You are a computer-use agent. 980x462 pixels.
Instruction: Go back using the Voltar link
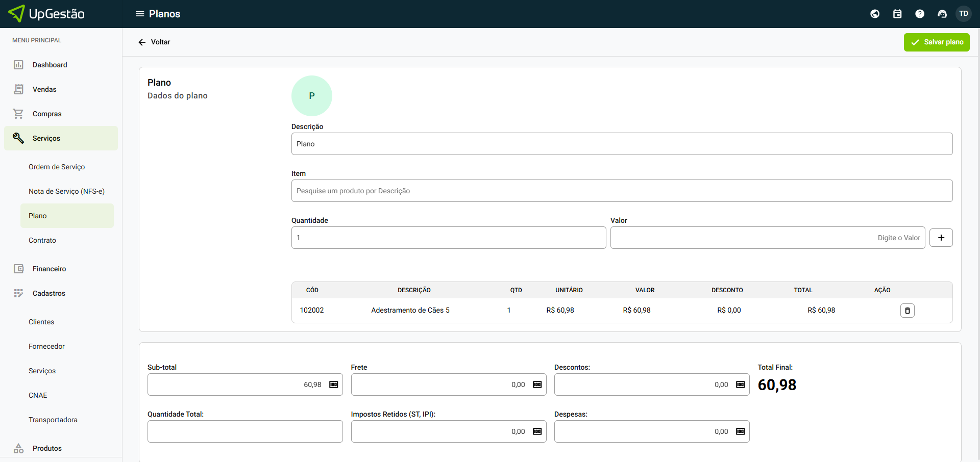click(154, 42)
